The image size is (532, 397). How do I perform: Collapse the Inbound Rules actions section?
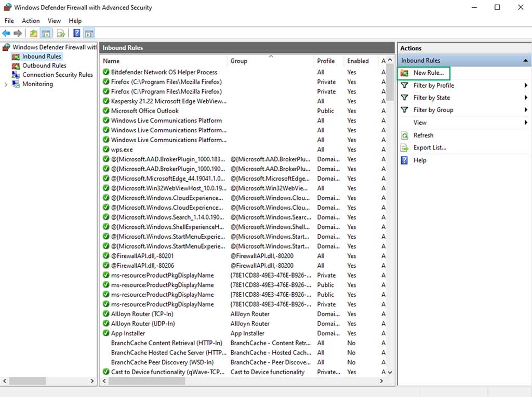click(525, 60)
